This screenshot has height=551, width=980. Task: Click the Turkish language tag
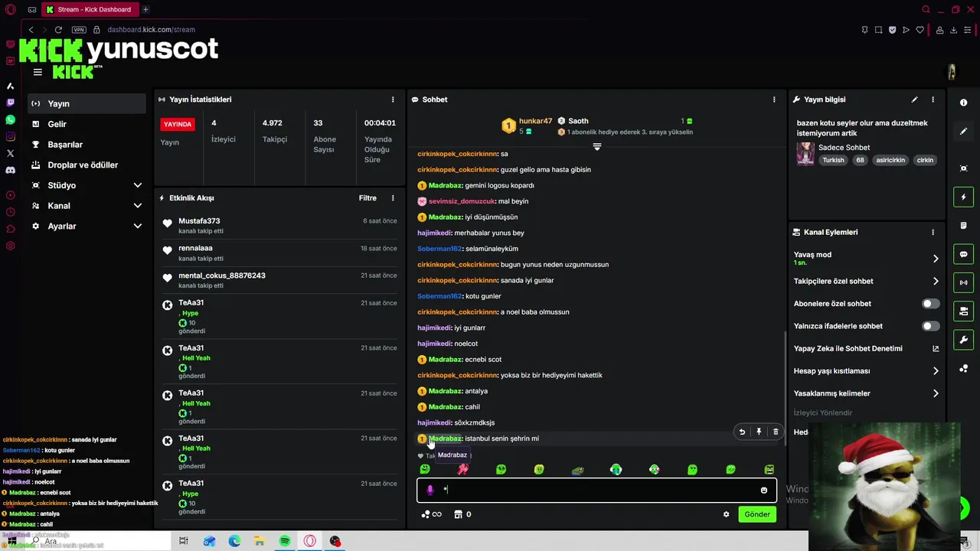click(833, 160)
